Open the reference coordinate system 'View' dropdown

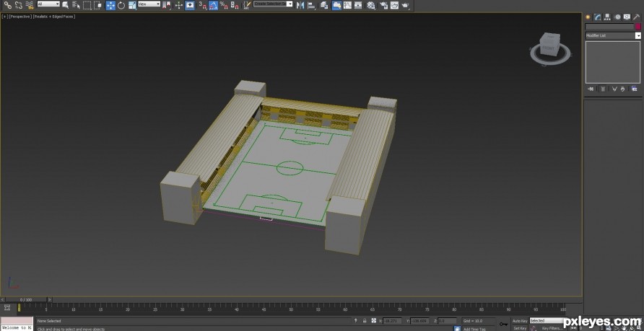149,4
